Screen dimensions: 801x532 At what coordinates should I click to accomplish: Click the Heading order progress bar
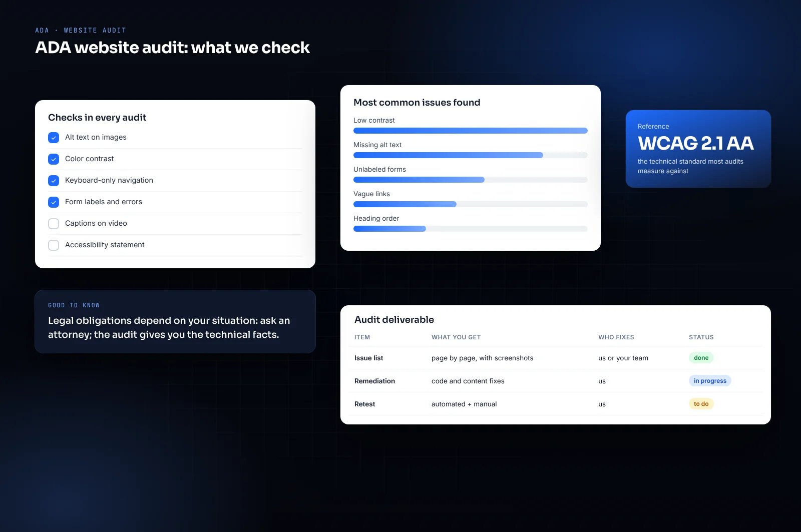(471, 229)
